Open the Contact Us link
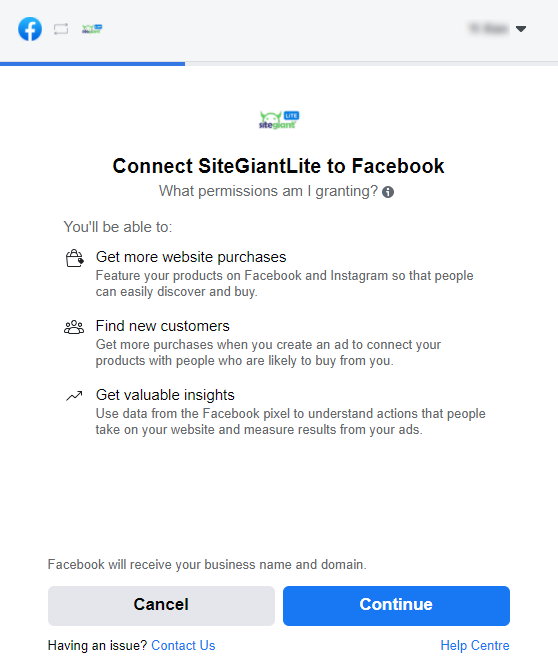558x663 pixels. tap(183, 645)
